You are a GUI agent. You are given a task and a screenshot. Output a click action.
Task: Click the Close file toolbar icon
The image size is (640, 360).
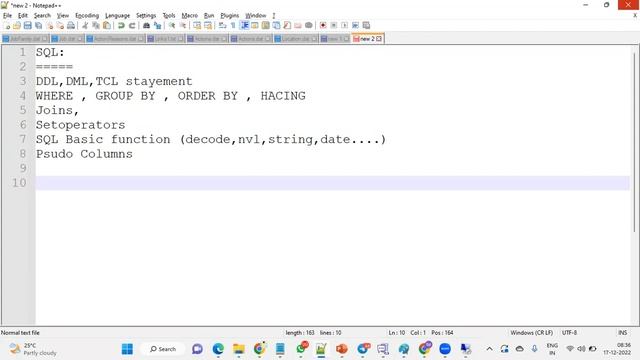(x=49, y=26)
